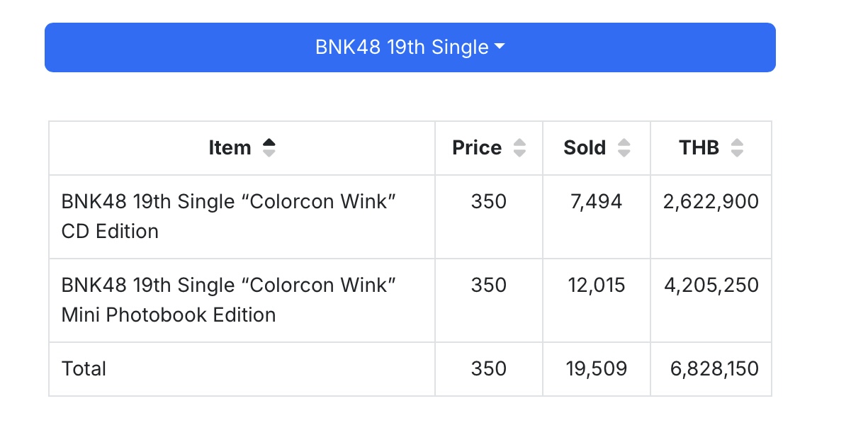Sort by Price using its sort arrows icon
Image resolution: width=868 pixels, height=435 pixels.
519,147
